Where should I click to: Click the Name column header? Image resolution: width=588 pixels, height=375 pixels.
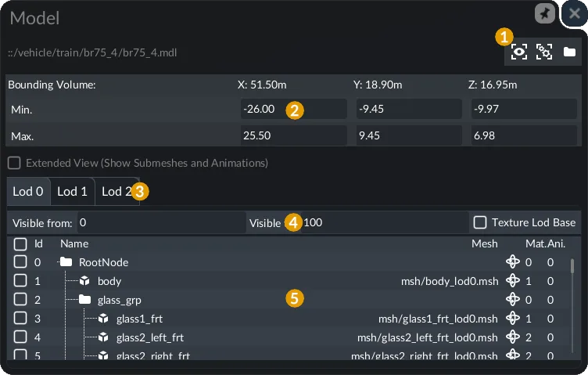pyautogui.click(x=74, y=243)
